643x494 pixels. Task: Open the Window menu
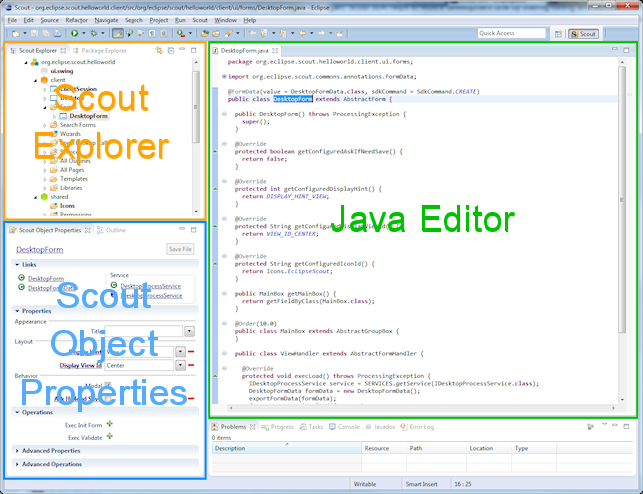click(225, 20)
